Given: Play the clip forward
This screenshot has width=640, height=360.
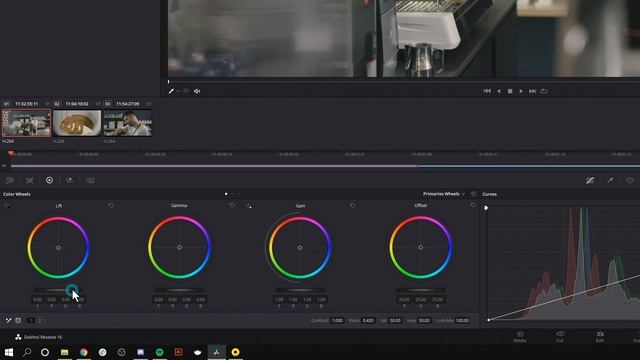Looking at the screenshot, I should pyautogui.click(x=521, y=91).
